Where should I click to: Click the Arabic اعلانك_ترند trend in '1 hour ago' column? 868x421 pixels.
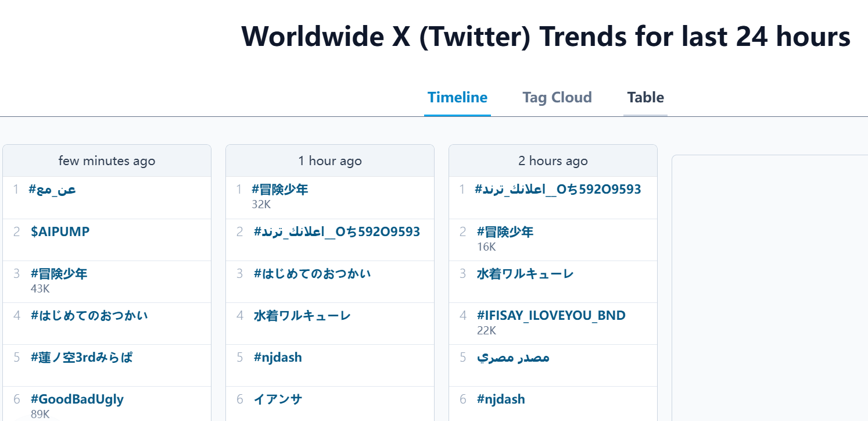coord(337,231)
